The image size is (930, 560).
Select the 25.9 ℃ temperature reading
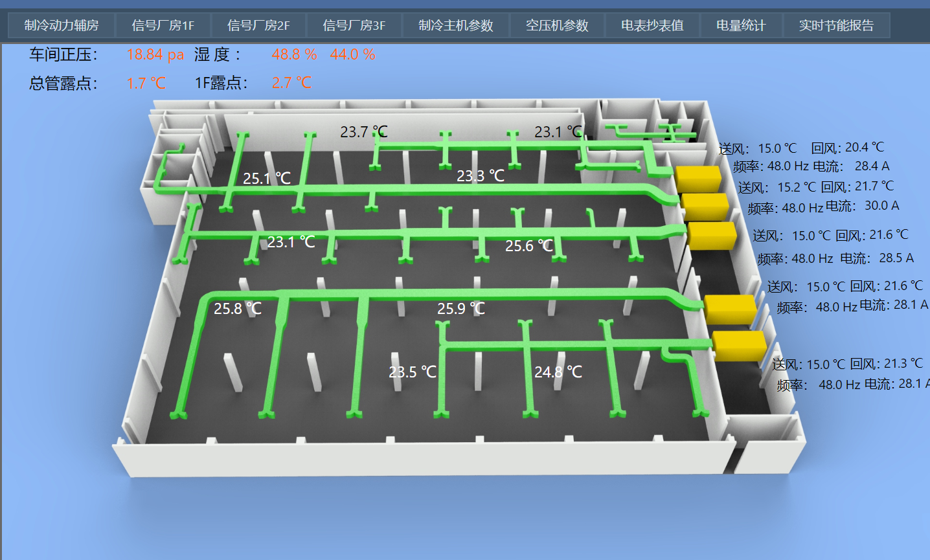coord(461,309)
